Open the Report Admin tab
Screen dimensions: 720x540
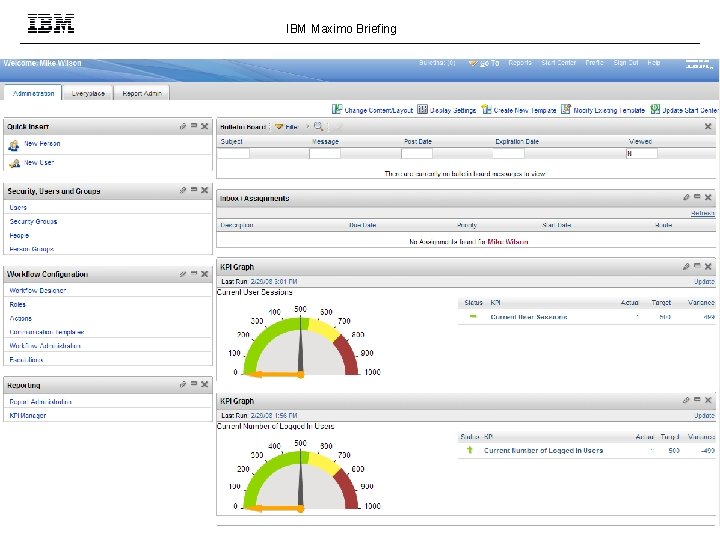(142, 93)
